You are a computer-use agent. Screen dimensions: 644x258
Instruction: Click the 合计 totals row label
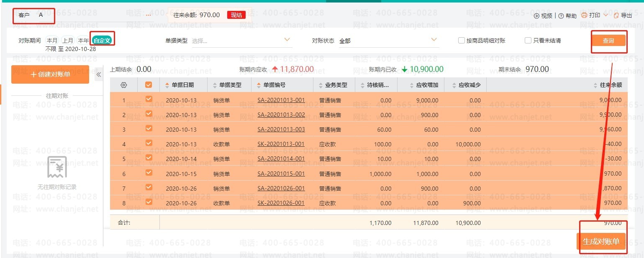124,223
